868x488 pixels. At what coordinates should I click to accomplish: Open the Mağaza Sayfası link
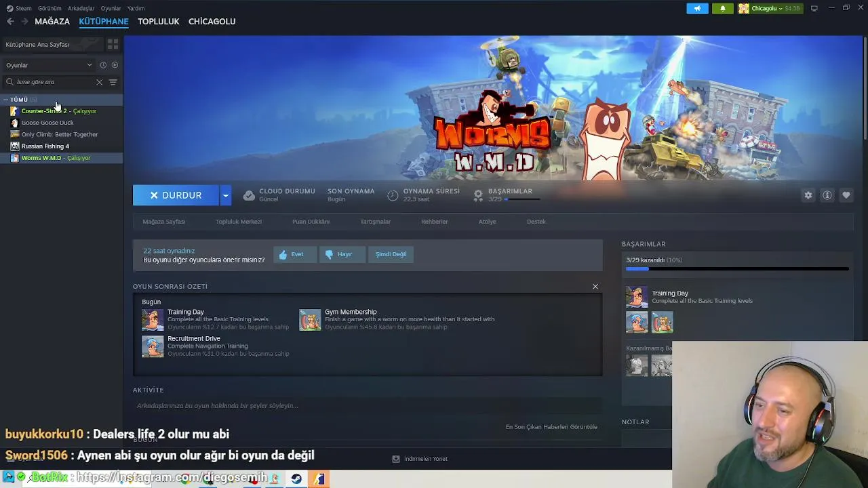click(164, 222)
